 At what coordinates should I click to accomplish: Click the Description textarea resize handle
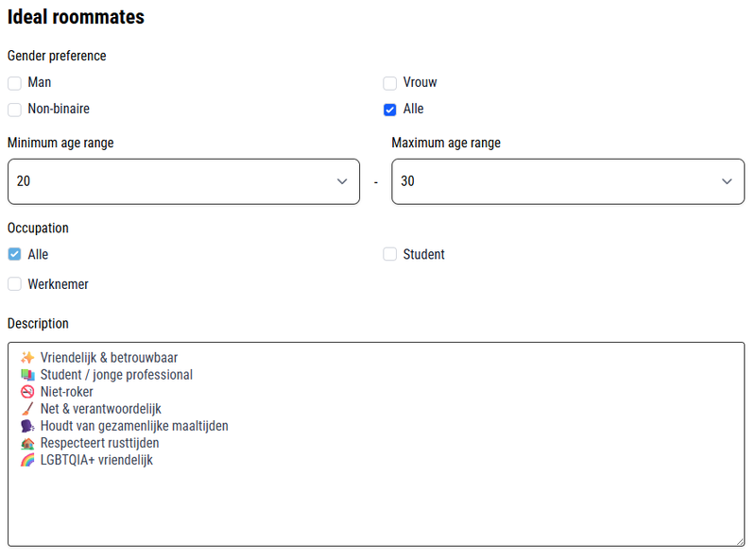tap(740, 542)
